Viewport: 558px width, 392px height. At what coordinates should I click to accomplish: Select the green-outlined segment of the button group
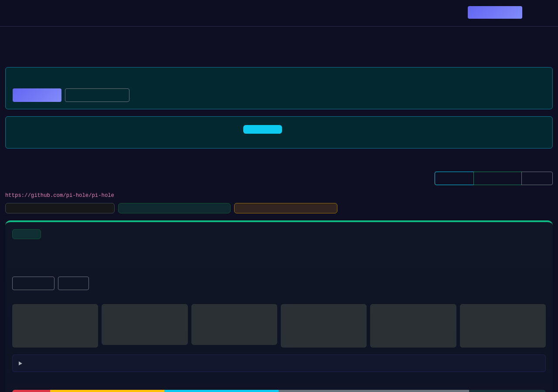tap(497, 178)
